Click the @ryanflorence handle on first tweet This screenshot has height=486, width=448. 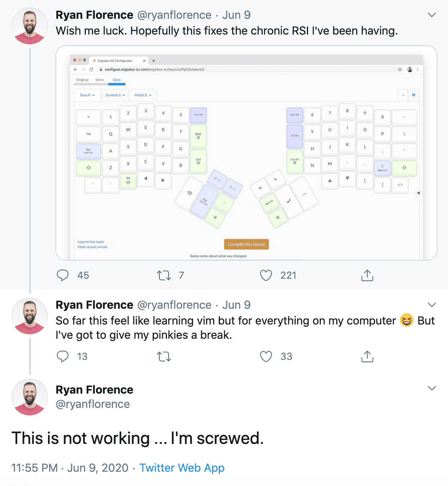pyautogui.click(x=174, y=15)
